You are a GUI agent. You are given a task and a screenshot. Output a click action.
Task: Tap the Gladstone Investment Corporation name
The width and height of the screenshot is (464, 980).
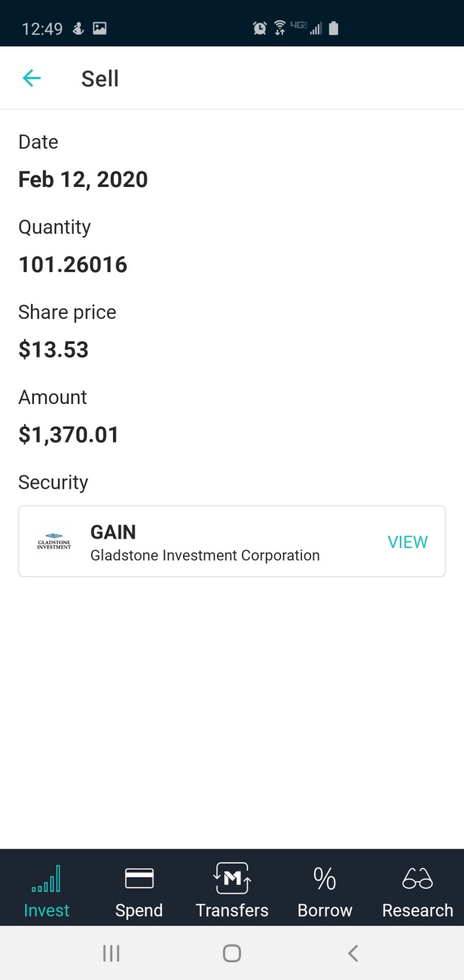click(x=205, y=555)
